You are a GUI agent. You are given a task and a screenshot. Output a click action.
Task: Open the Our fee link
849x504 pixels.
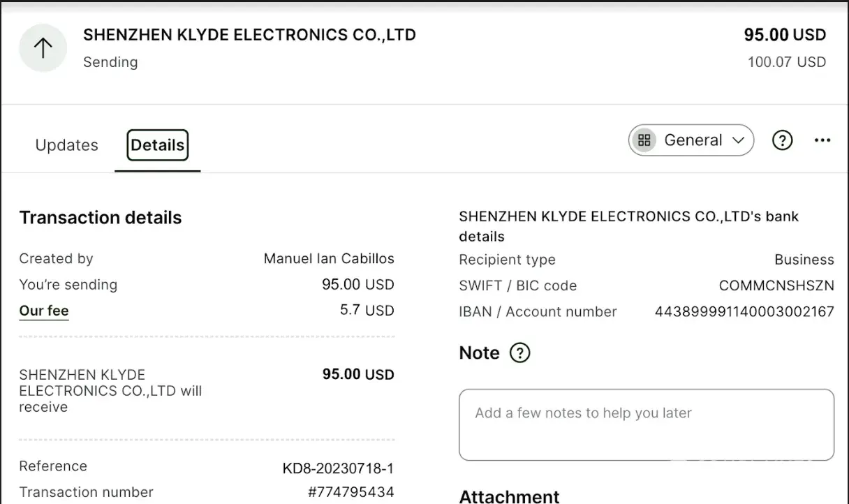click(x=44, y=311)
